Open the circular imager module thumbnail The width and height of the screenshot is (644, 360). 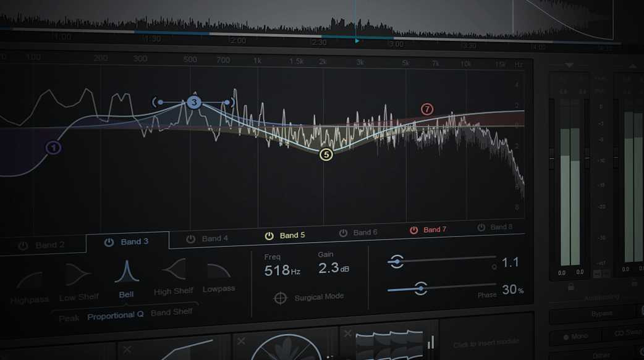click(286, 348)
